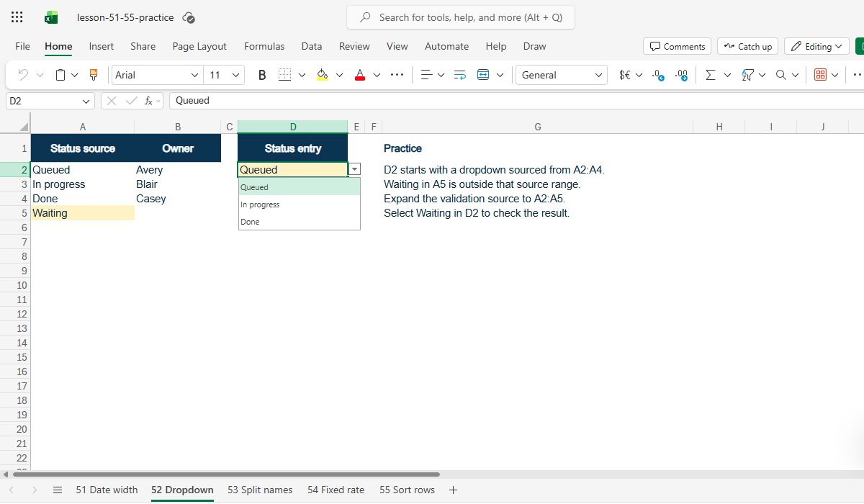The image size is (864, 504).
Task: Click the Catch up button
Action: [x=747, y=46]
